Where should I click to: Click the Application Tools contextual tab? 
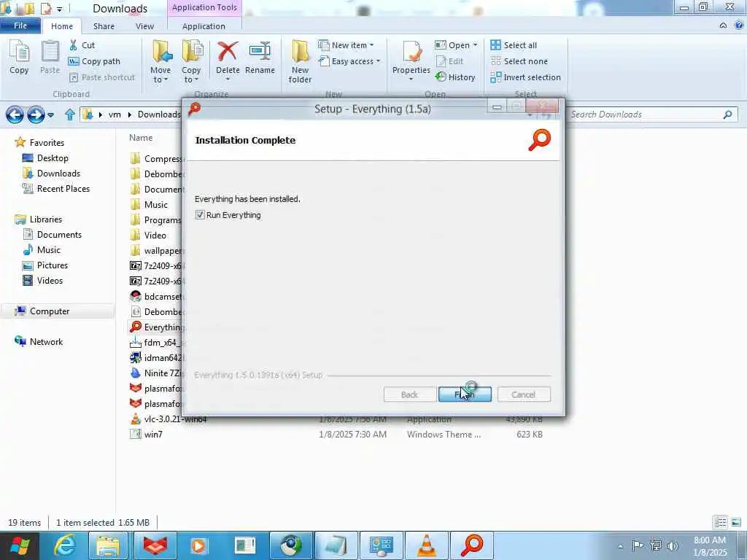(x=204, y=7)
